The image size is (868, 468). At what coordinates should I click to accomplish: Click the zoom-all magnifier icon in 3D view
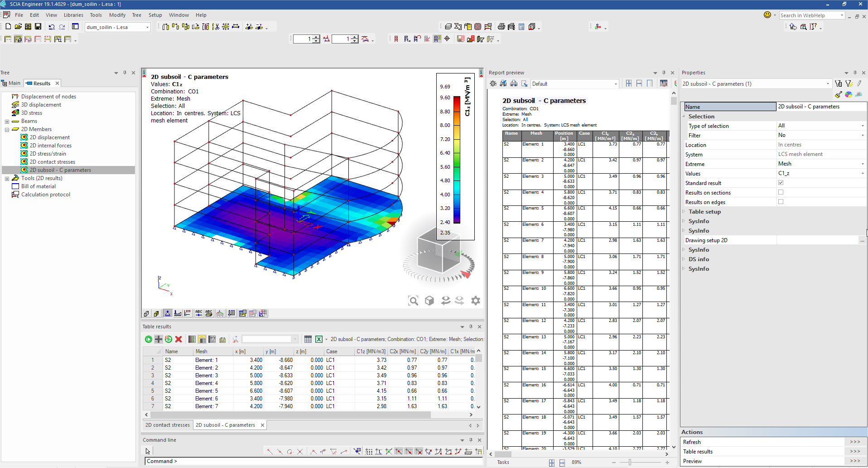(x=413, y=301)
